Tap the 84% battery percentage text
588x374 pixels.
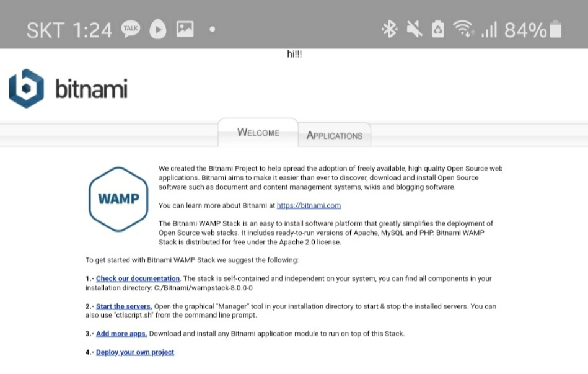tap(525, 30)
